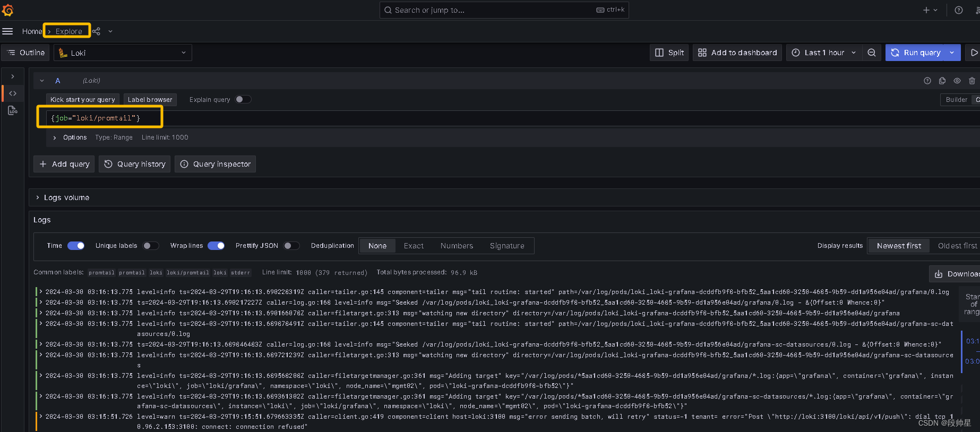This screenshot has height=432, width=980.
Task: Click the Split view button
Action: [x=669, y=53]
